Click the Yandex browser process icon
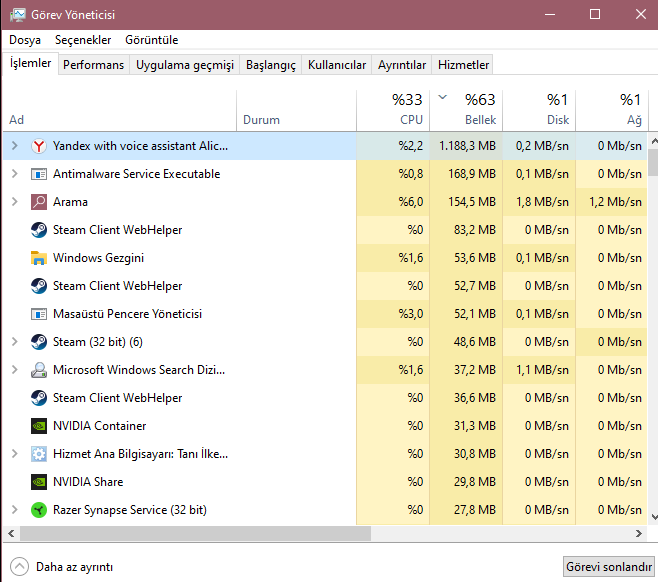This screenshot has width=658, height=582. coord(39,146)
